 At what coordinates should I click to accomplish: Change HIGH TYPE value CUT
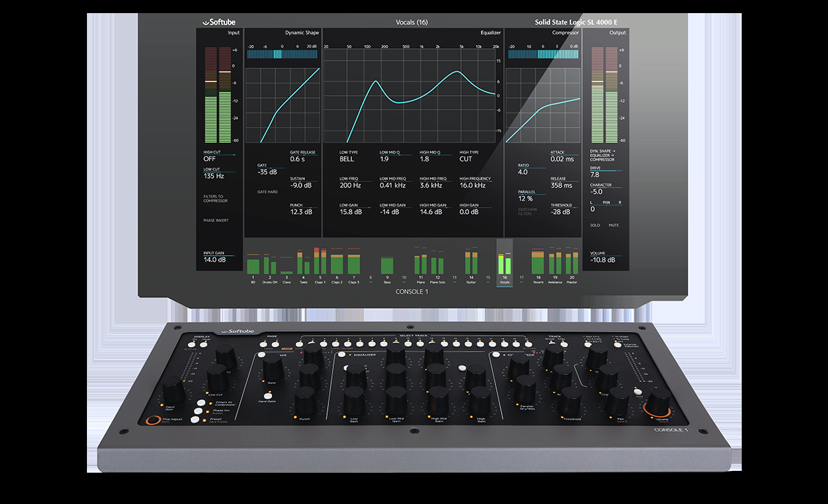pos(466,159)
